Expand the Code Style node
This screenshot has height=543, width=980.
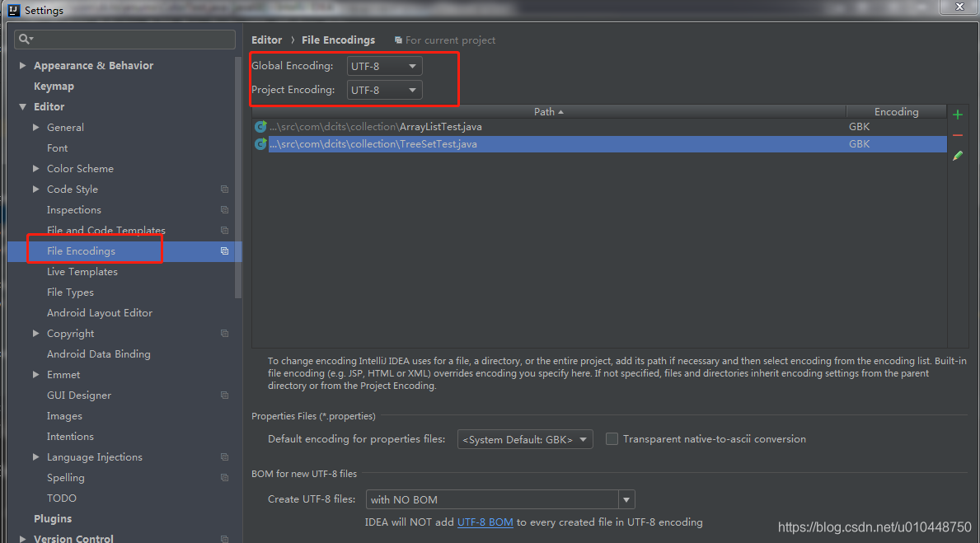[35, 190]
